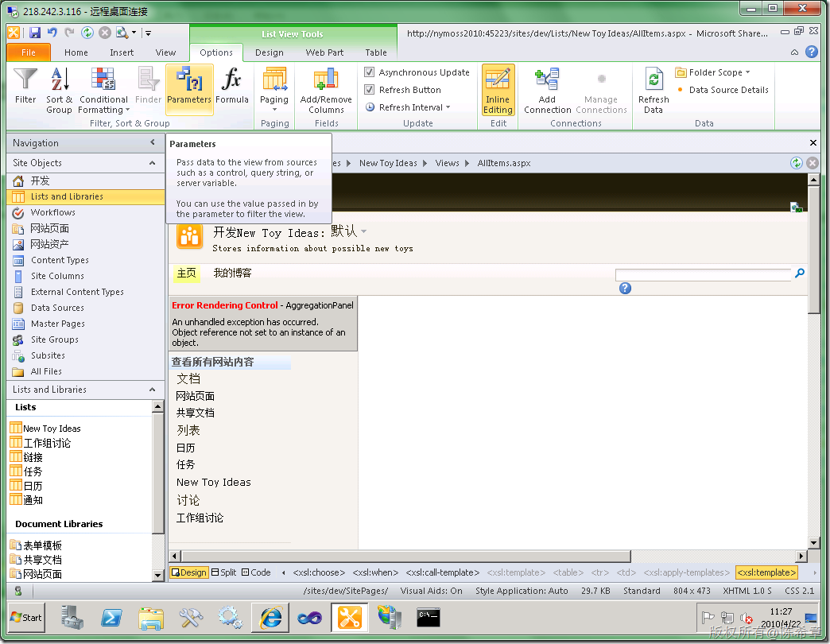Open Site Groups site object
830x644 pixels.
click(55, 339)
